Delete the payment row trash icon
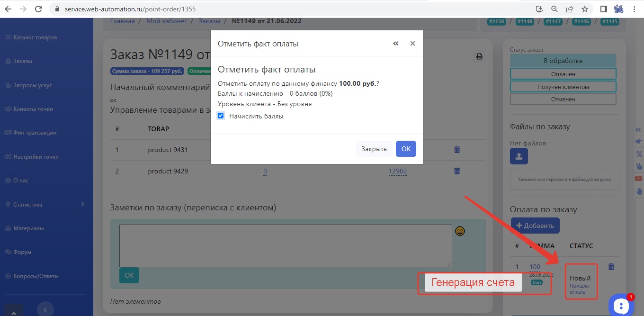Screen dimensions: 644x316 [x=611, y=267]
